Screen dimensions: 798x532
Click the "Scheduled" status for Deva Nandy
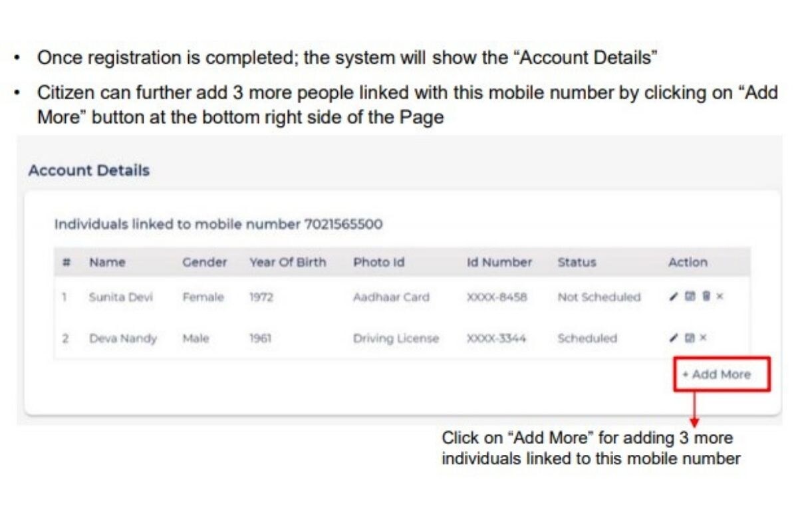point(587,338)
